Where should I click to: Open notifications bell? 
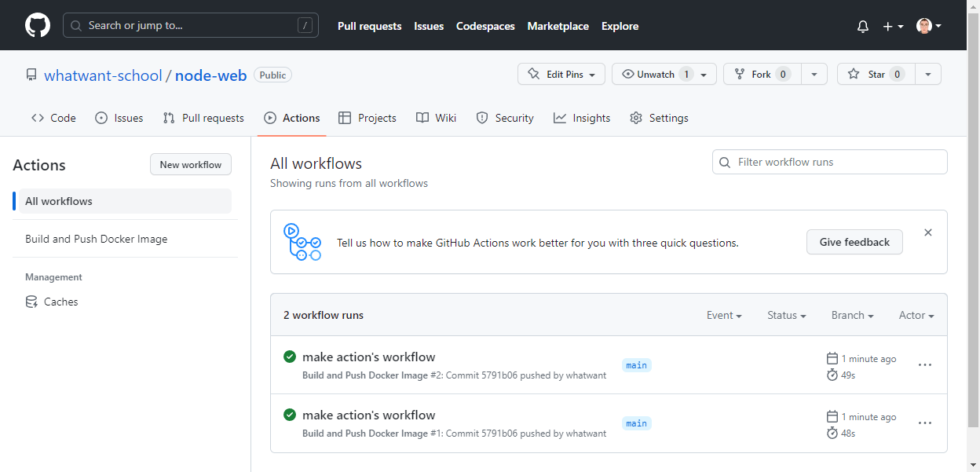tap(863, 26)
